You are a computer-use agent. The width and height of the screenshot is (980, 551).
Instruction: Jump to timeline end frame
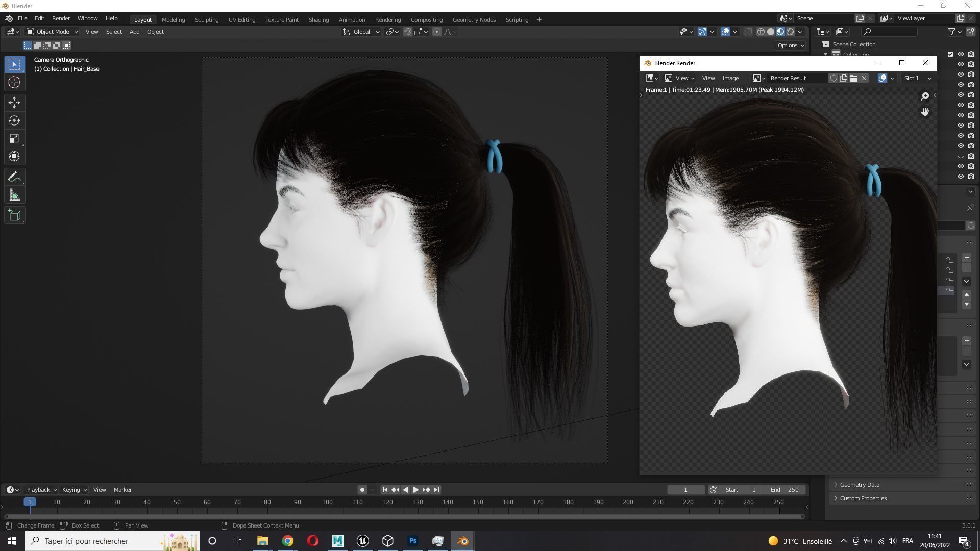(436, 490)
